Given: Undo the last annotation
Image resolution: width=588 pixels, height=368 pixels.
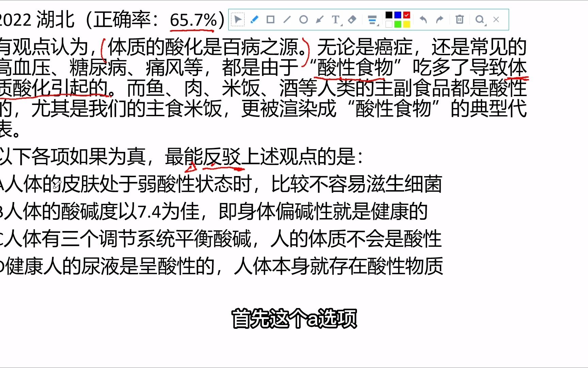Looking at the screenshot, I should coord(423,19).
